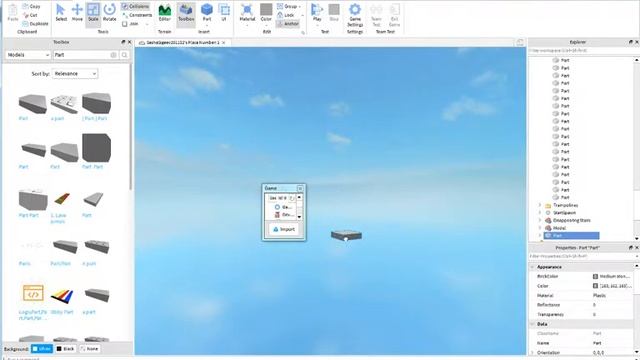Click the Import button in Game dialog
640x360 pixels.
(284, 229)
